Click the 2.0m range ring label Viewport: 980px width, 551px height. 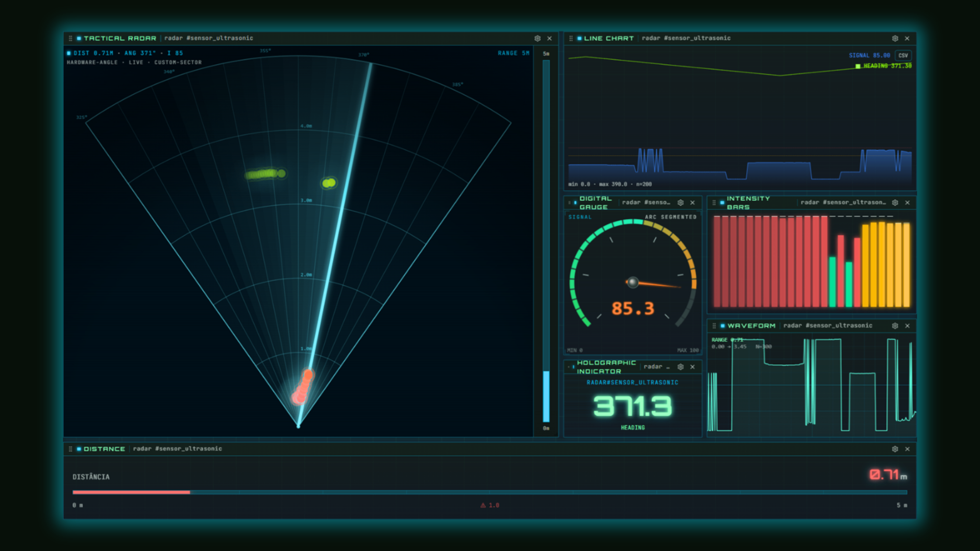(x=306, y=274)
